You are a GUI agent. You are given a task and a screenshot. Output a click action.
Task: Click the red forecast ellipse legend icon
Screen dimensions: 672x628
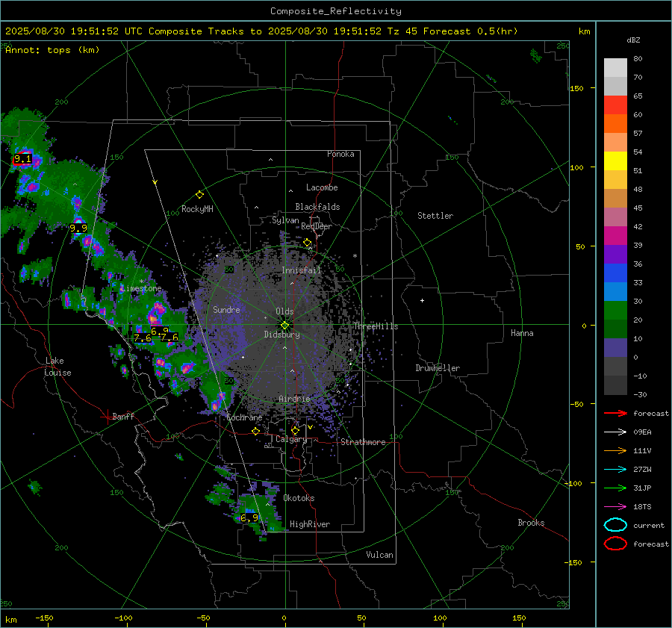(615, 544)
